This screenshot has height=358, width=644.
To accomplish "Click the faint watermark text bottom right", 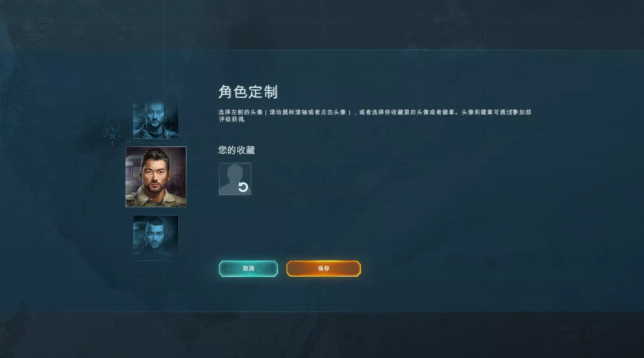I will click(x=584, y=332).
